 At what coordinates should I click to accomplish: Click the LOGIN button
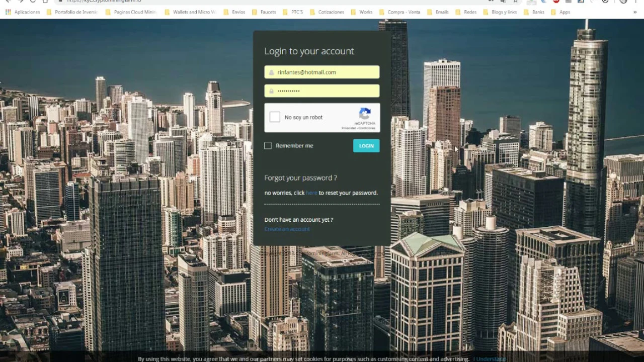366,146
